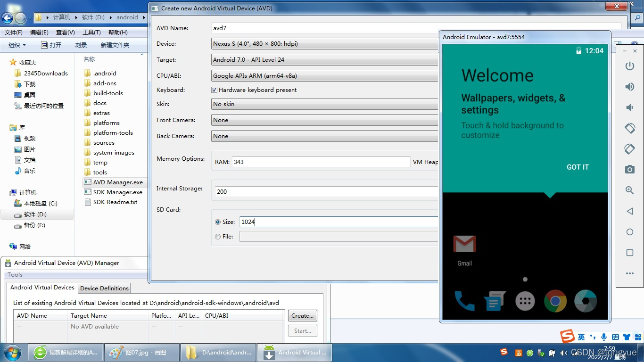This screenshot has width=644, height=362.
Task: Lower volume with emulator volume down icon
Action: pos(629,107)
